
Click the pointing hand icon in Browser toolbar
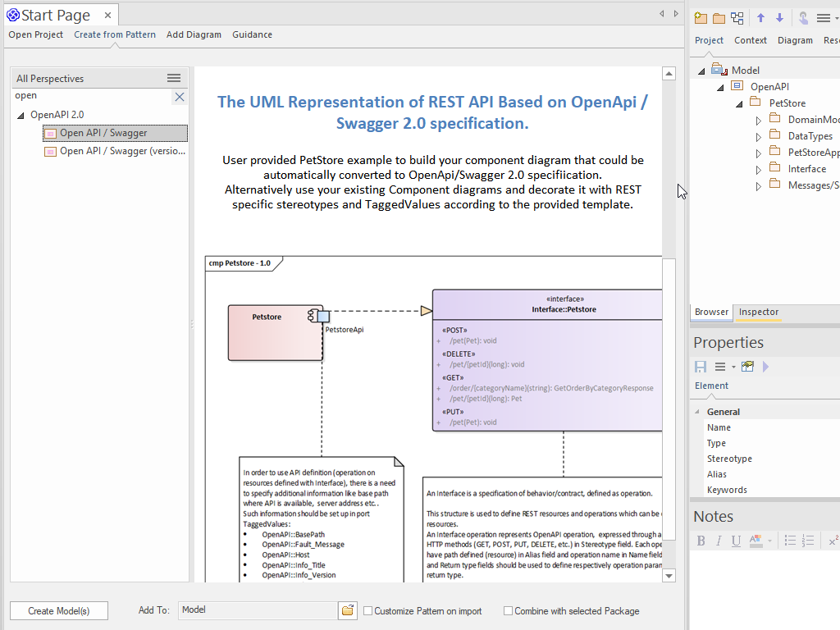[803, 18]
